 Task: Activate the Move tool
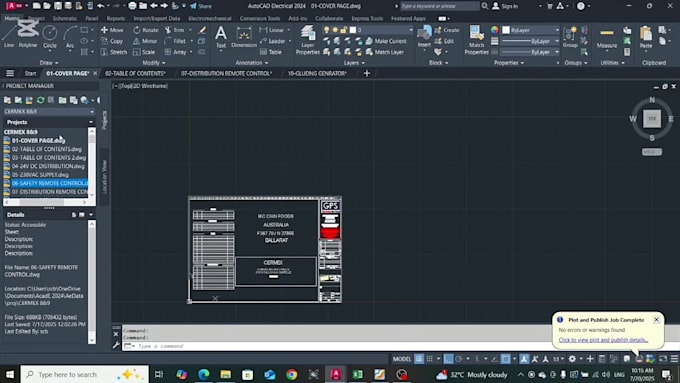pos(112,30)
